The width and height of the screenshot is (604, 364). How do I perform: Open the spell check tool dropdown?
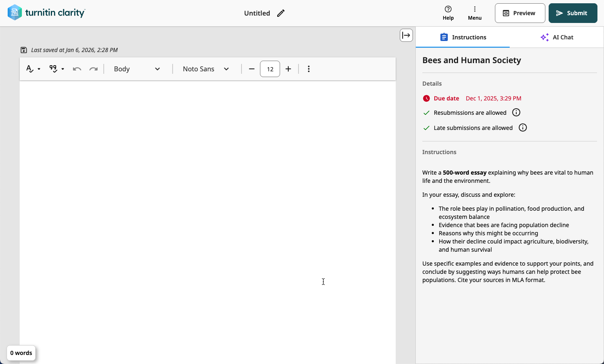click(33, 69)
